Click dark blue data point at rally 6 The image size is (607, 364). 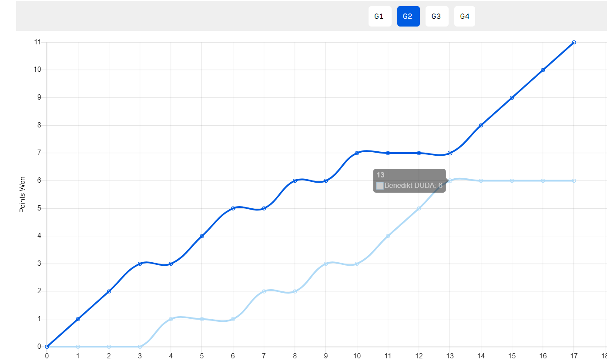tap(233, 208)
